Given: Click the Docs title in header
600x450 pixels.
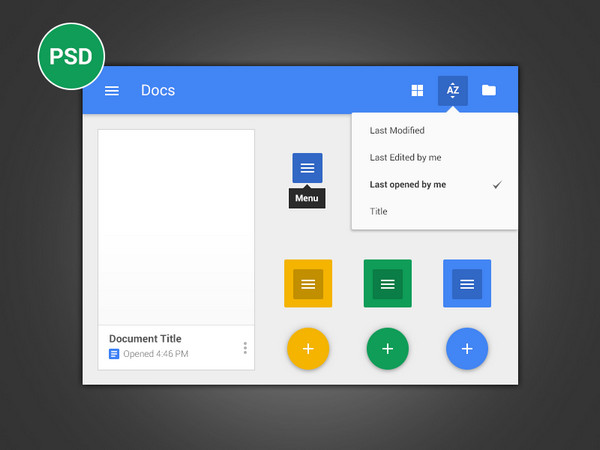Looking at the screenshot, I should coord(158,90).
